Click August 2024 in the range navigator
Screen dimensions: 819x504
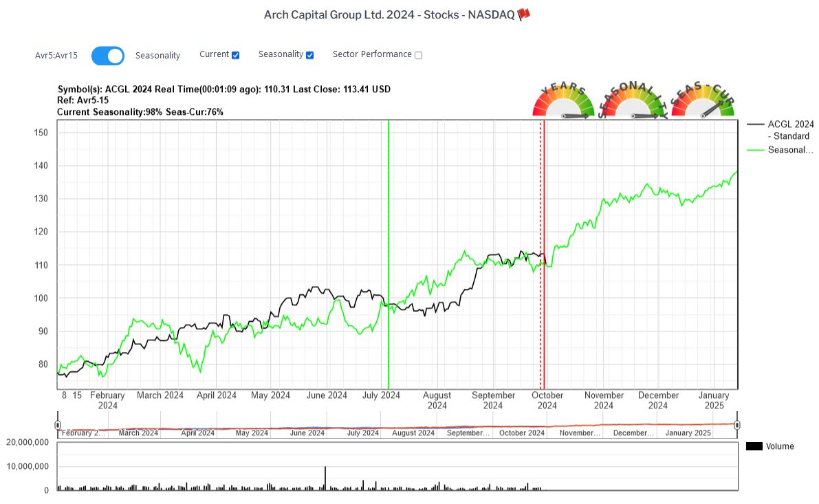click(x=413, y=433)
